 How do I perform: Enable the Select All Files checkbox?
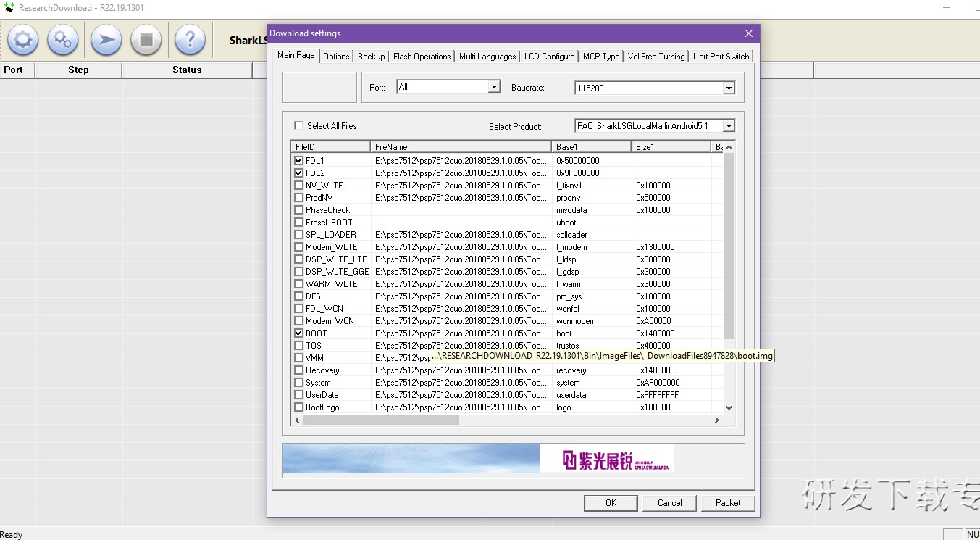coord(298,126)
